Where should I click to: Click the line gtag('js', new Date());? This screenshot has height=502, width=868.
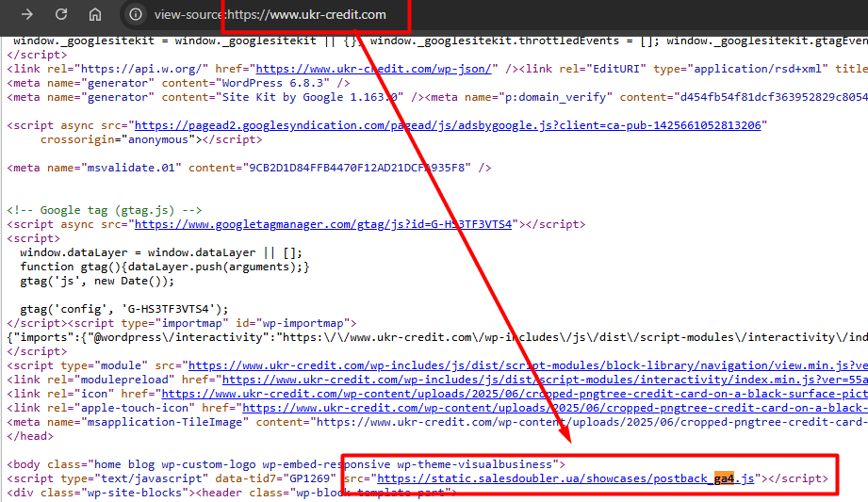click(97, 281)
